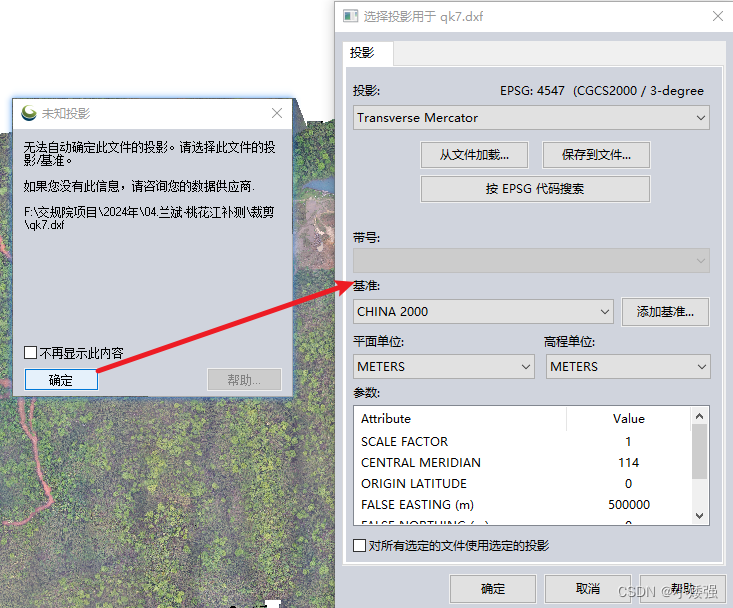Viewport: 733px width, 608px height.
Task: Close the 未知投影 dialog
Action: pos(277,113)
